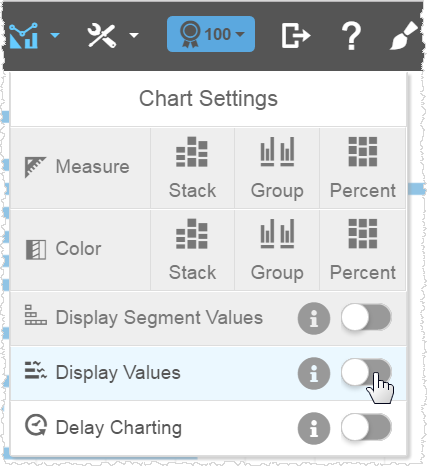Click the export arrow icon
Image resolution: width=428 pixels, height=470 pixels.
point(296,35)
